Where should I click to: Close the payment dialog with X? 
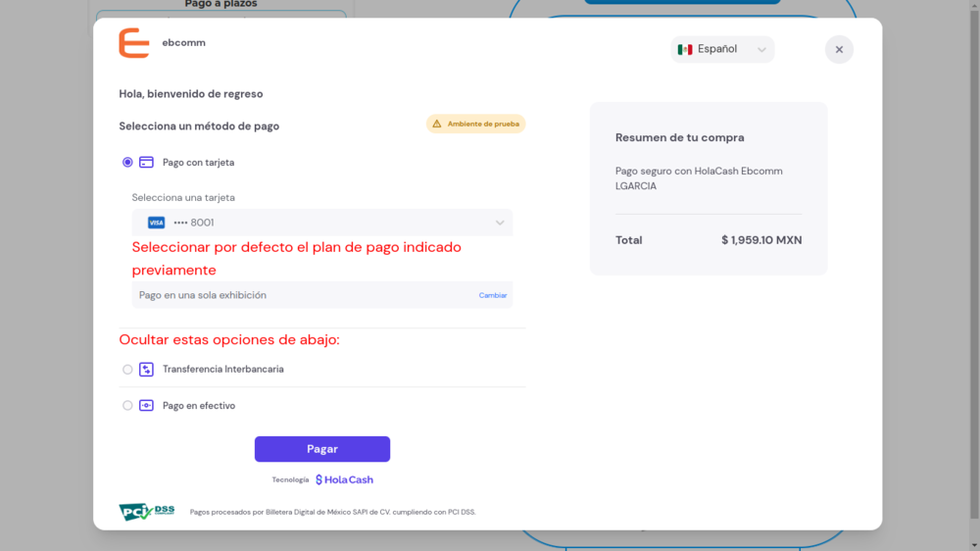[839, 49]
